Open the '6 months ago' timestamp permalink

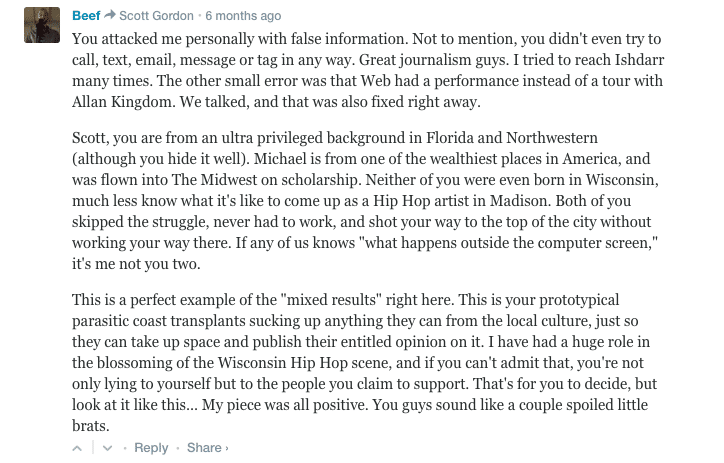245,16
